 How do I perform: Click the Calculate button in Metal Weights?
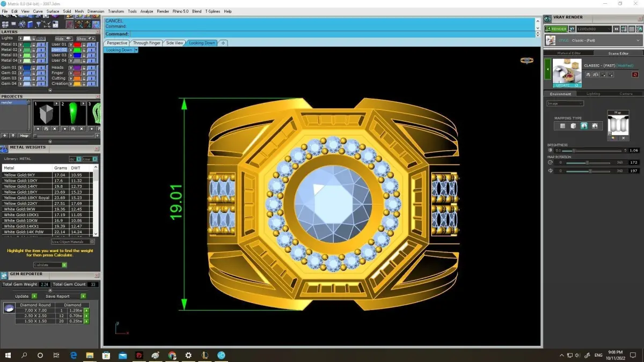pyautogui.click(x=49, y=265)
